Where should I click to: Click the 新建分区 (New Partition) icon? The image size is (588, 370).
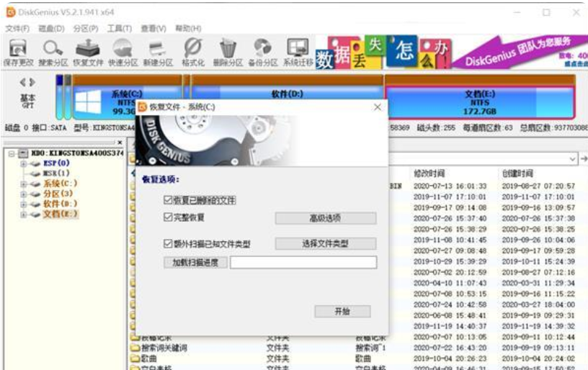coord(157,52)
